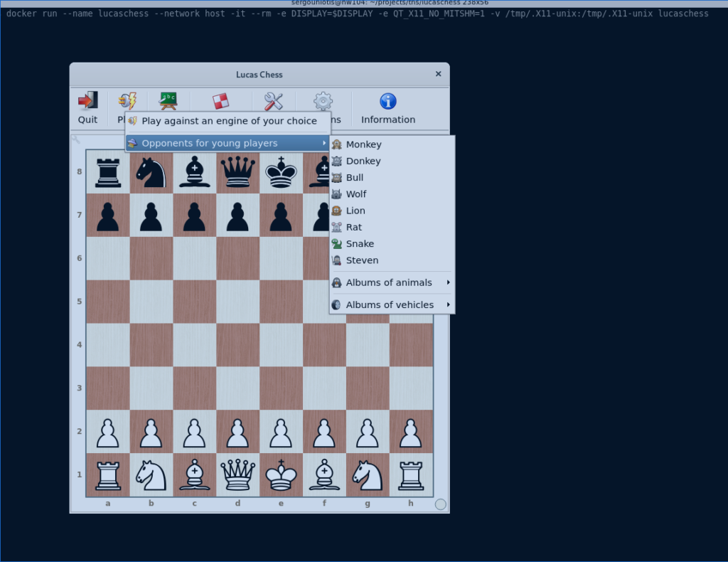Viewport: 728px width, 562px height.
Task: Select the black rook on a8
Action: [108, 171]
